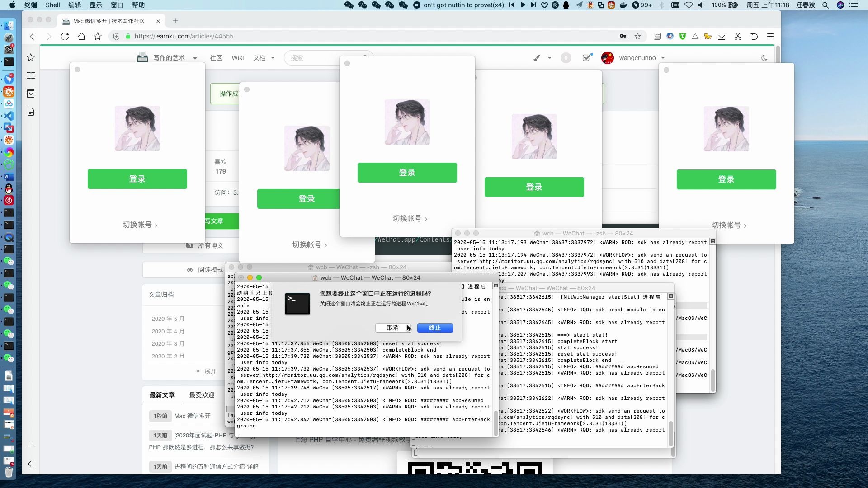Click 阅读模式 reading mode button
The image size is (868, 488).
point(206,270)
